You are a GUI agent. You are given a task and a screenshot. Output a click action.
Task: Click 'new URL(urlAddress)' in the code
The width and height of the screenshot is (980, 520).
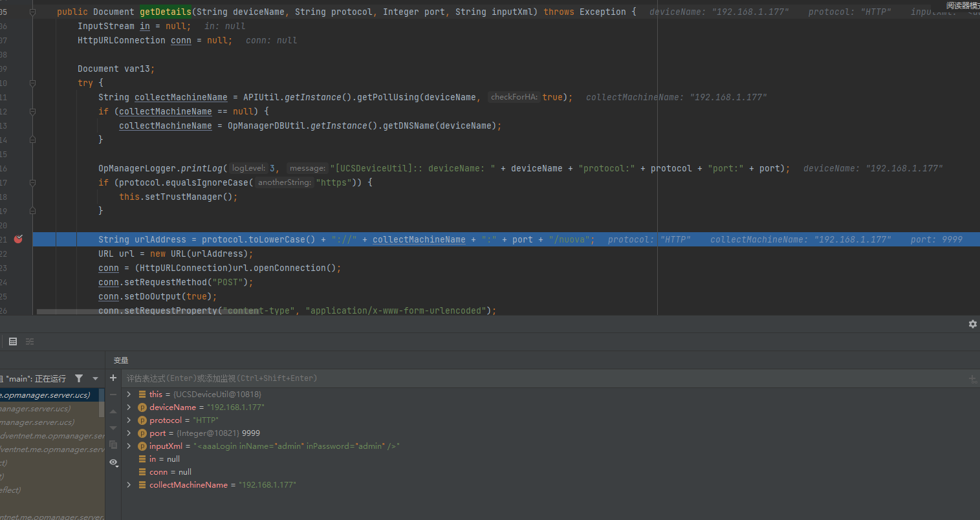pos(199,254)
